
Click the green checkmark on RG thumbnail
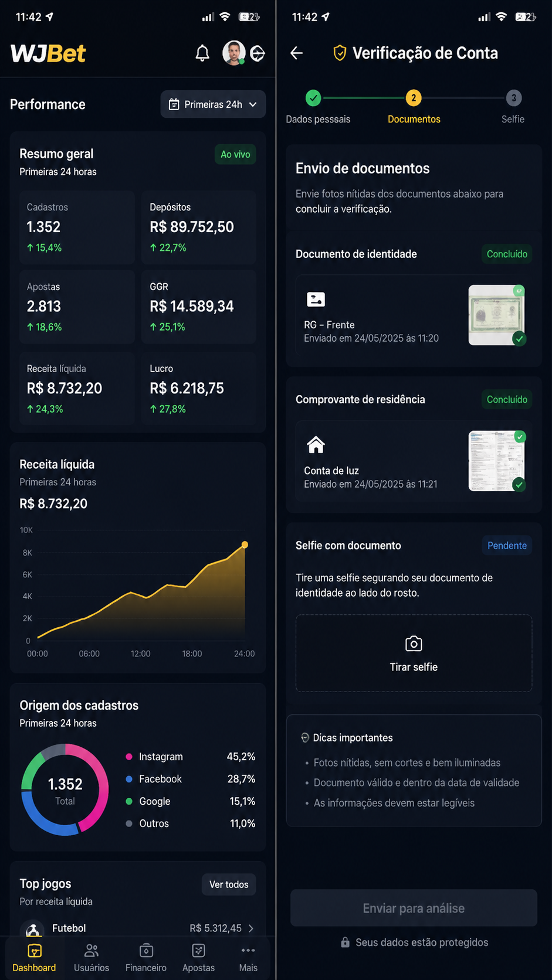[519, 339]
